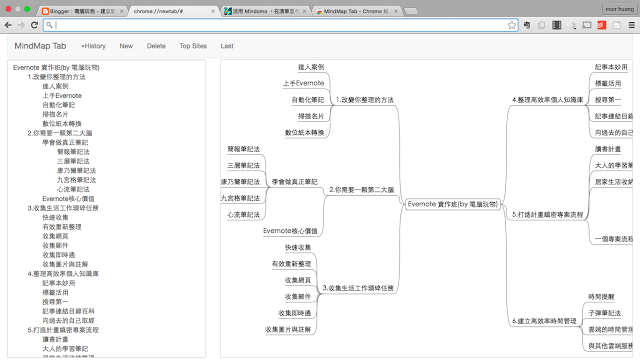Click mind map node 'Evernote核心價值'

(290, 231)
